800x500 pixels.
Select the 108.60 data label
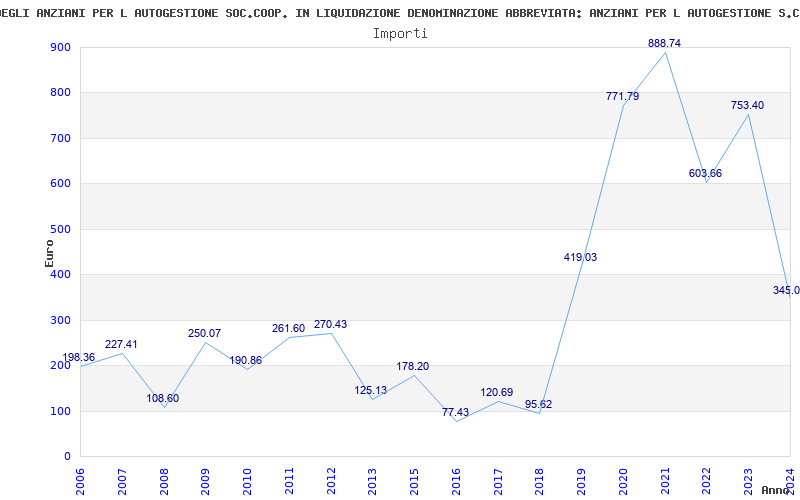(163, 398)
